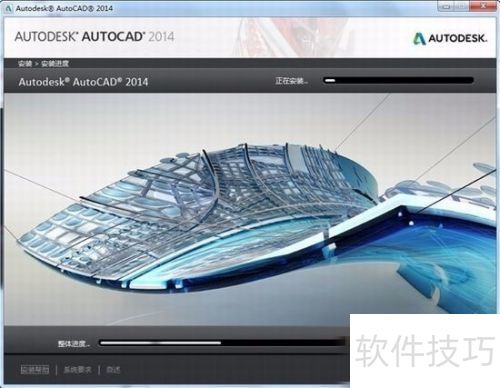The width and height of the screenshot is (500, 388).
Task: Close the AutoCAD 2014 installer window
Action: (484, 5)
